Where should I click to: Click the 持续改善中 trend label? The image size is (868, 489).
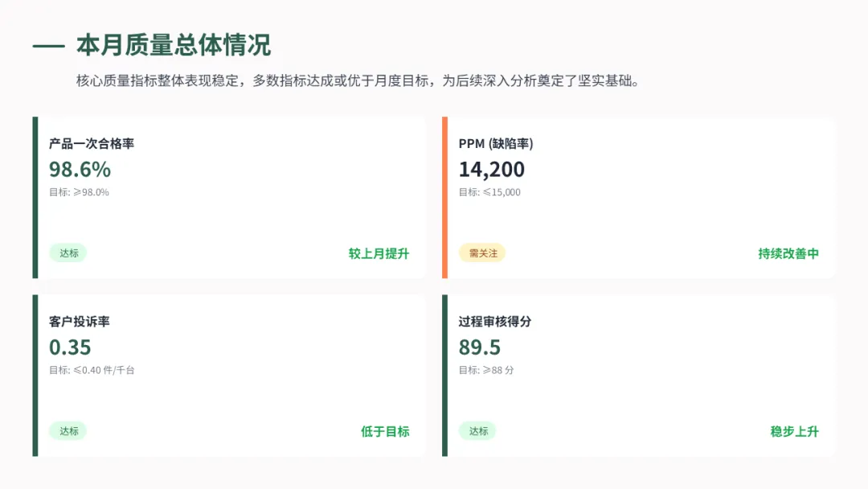(x=788, y=253)
